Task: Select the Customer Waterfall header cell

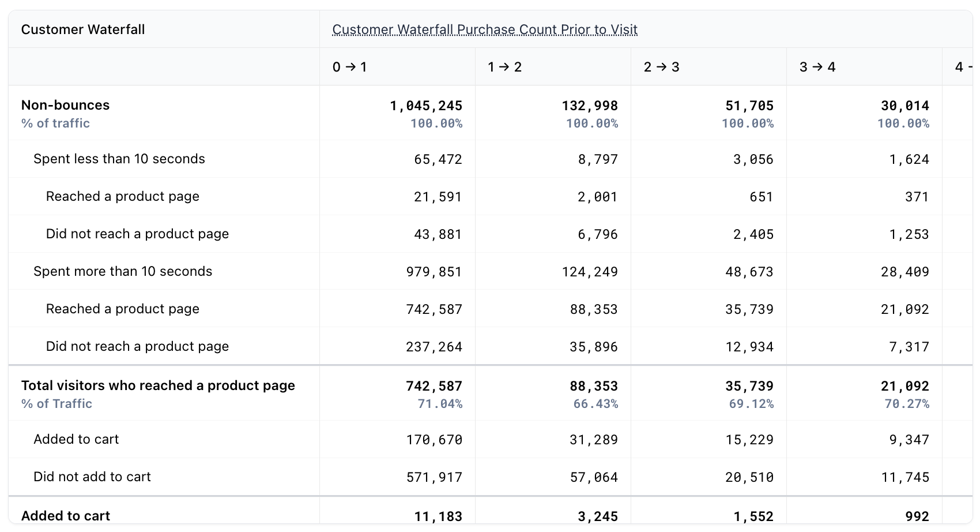Action: (83, 29)
